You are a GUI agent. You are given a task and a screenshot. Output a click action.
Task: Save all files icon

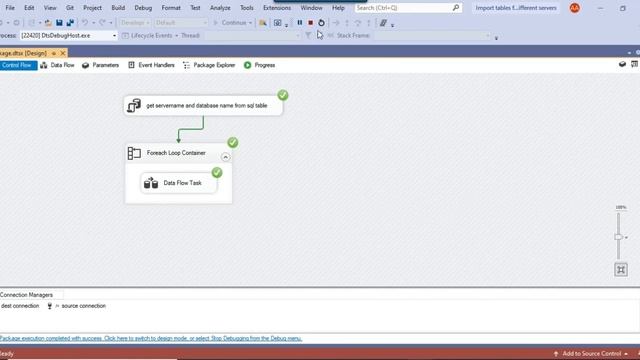[x=70, y=23]
